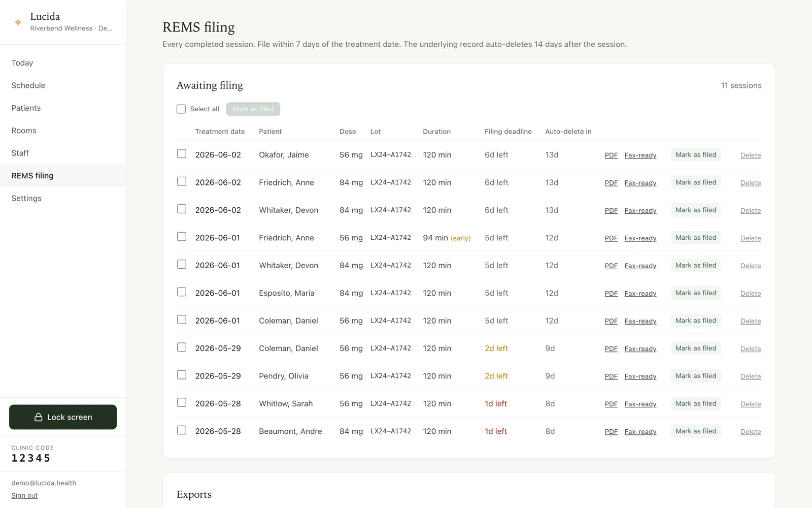Open Today in the sidebar
812x508 pixels.
[63, 63]
